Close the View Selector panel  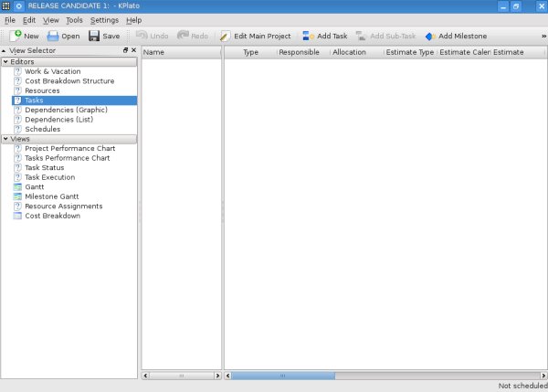point(133,51)
